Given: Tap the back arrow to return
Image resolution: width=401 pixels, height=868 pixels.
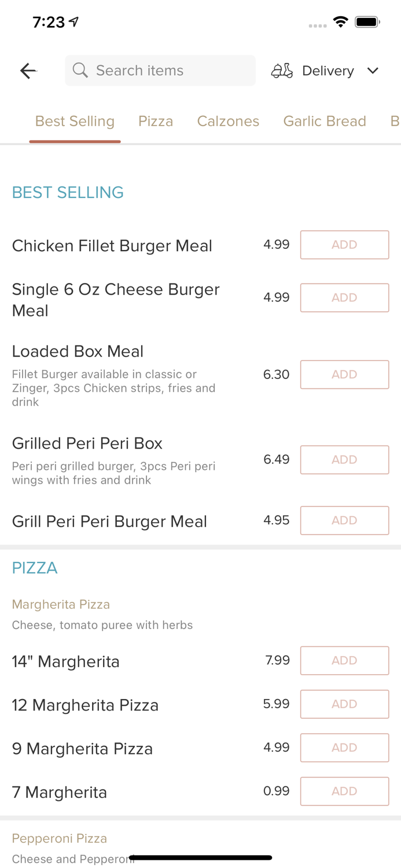Looking at the screenshot, I should pyautogui.click(x=27, y=70).
